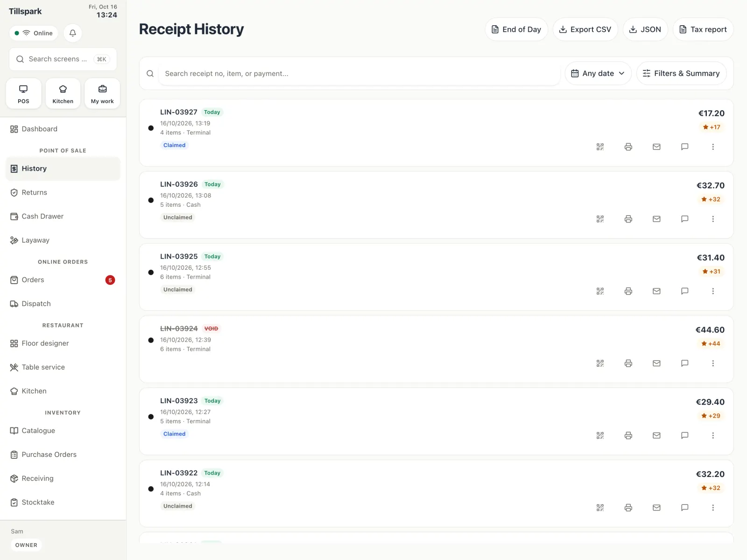Open Dispatch page
Screen dimensions: 747x560
[x=63, y=304]
